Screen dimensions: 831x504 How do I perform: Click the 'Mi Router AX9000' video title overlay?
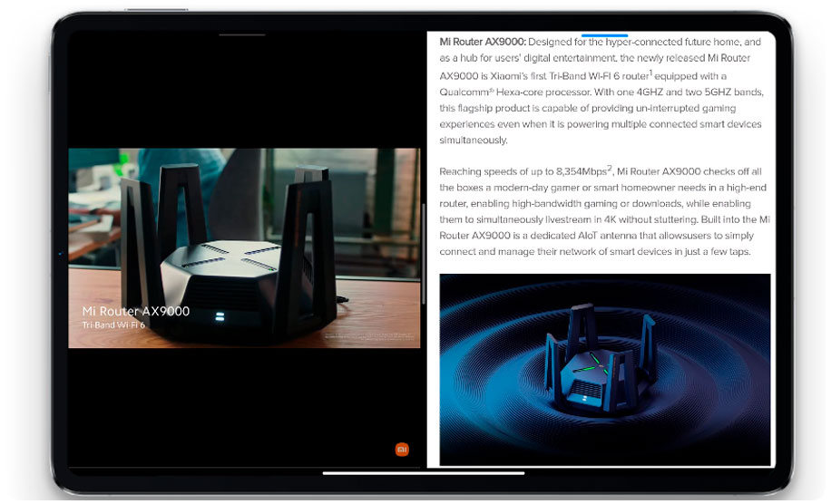[x=136, y=311]
